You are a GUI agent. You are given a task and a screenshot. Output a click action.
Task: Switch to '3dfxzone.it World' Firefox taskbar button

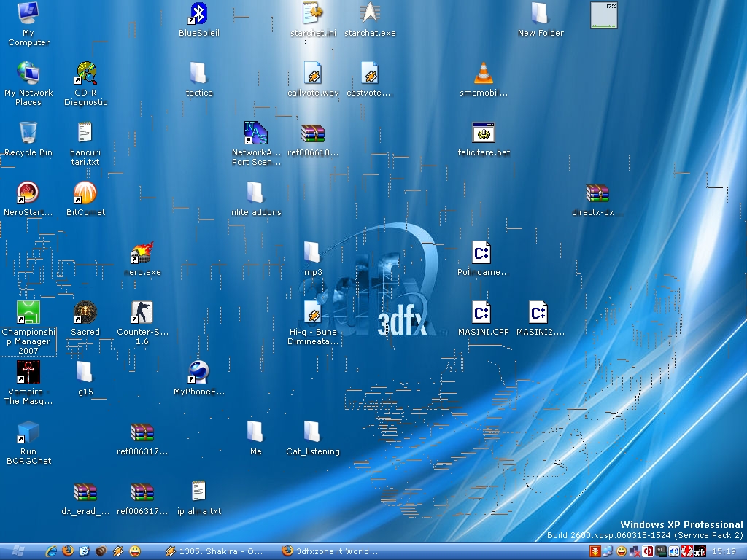(x=330, y=551)
